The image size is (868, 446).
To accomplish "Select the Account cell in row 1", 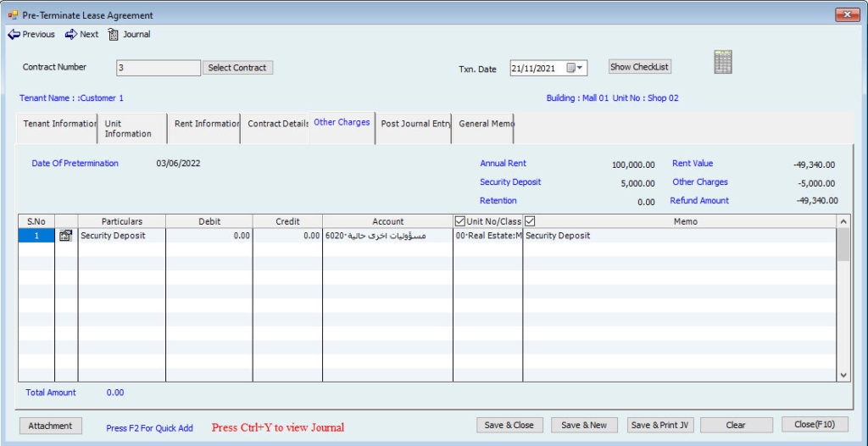I will click(387, 237).
